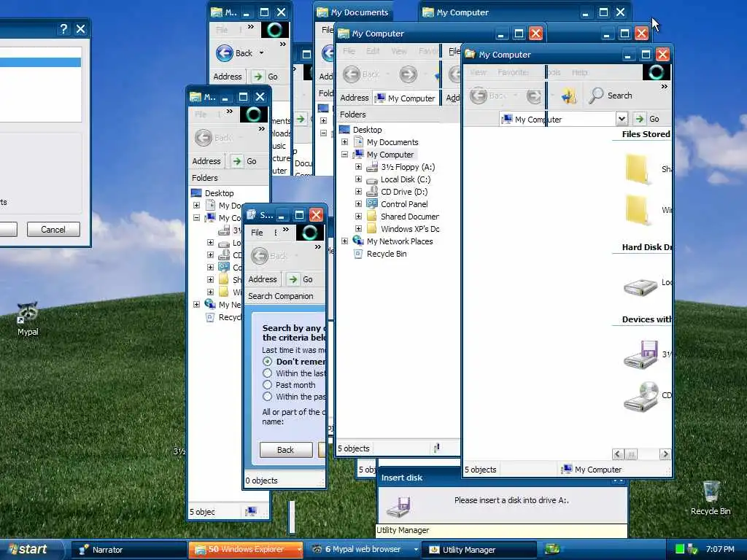Click the toolbar overflow chevron in front My Computer window
Image resolution: width=747 pixels, height=560 pixels.
tap(664, 87)
